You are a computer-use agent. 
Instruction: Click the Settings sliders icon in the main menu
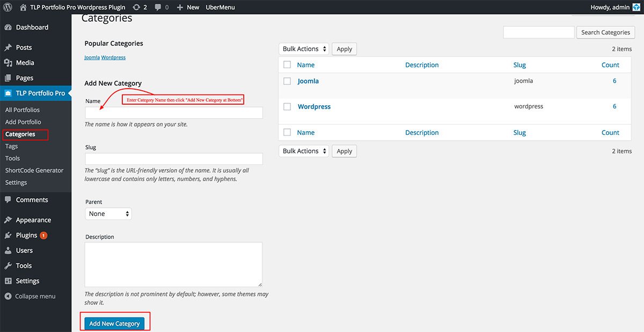[8, 281]
